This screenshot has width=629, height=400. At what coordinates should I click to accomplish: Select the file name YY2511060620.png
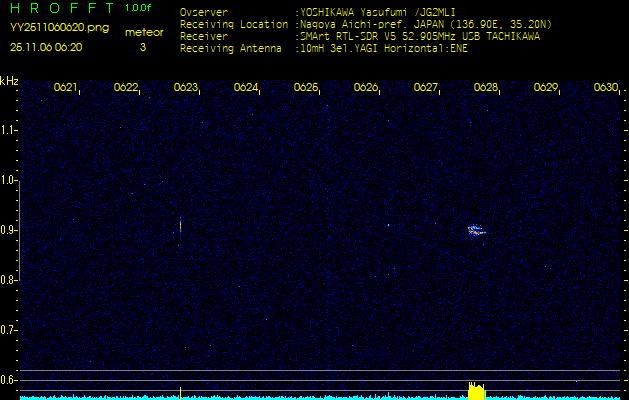[x=59, y=28]
